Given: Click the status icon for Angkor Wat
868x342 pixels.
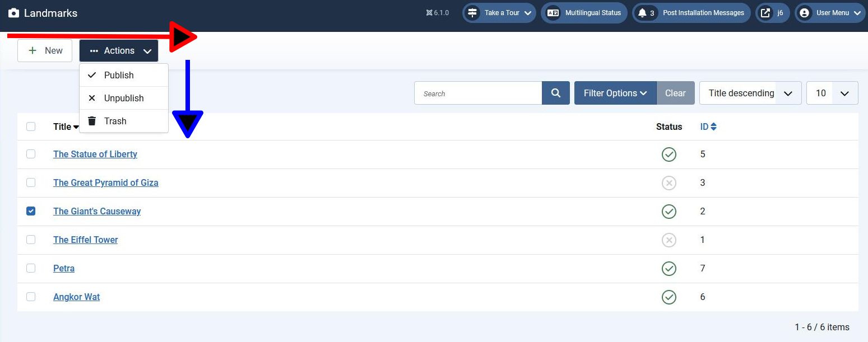Looking at the screenshot, I should point(669,297).
